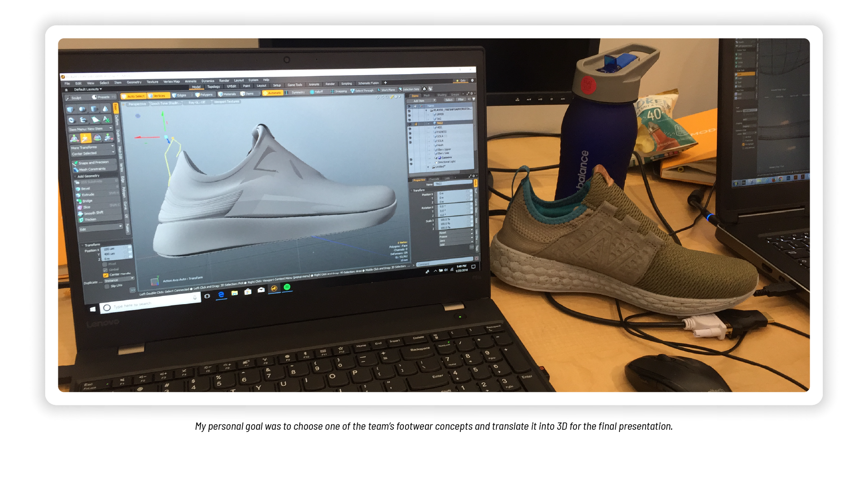Select the Thicken tool
The height and width of the screenshot is (488, 868).
click(90, 220)
